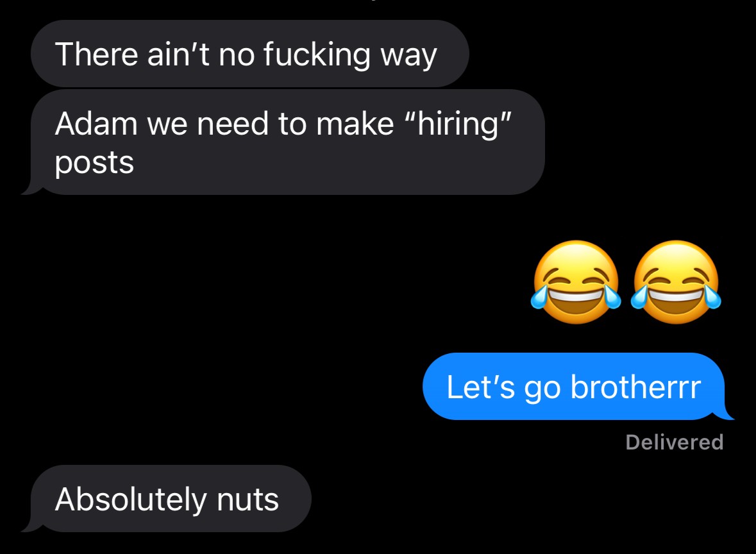Tap the blue "Let's go brotherrr" bubble

pos(576,386)
